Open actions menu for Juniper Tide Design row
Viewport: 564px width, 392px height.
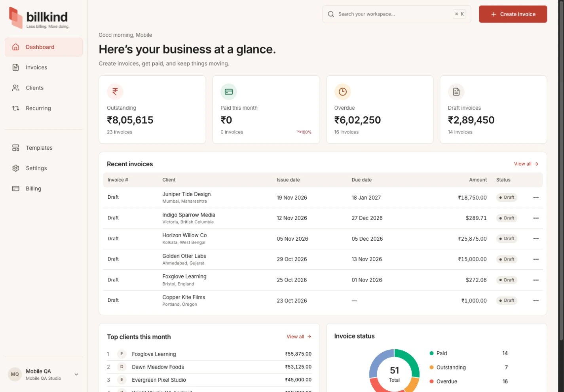click(x=536, y=197)
